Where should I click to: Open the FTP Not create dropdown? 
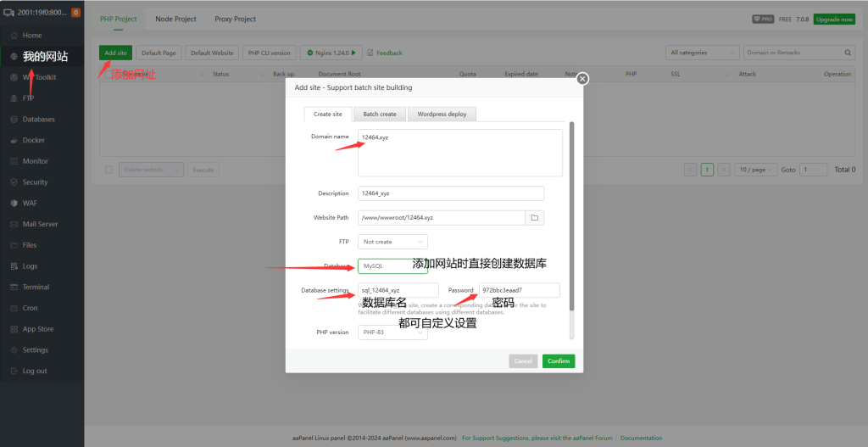(x=393, y=242)
